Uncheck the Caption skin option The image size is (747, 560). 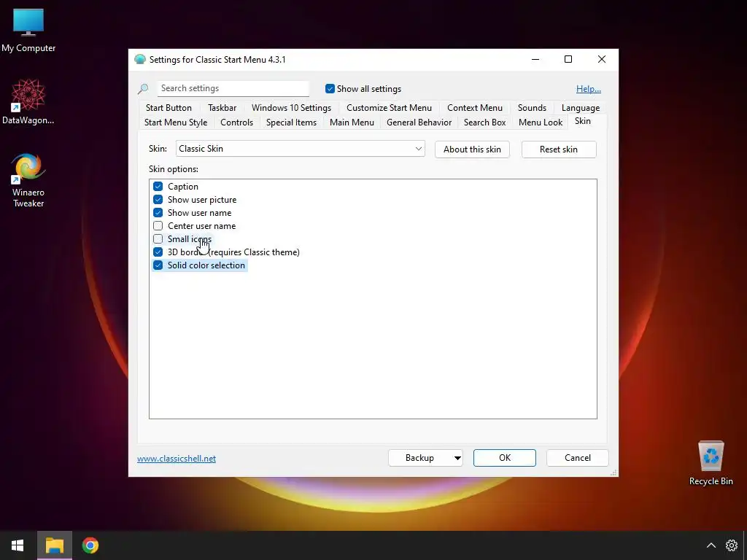(158, 186)
